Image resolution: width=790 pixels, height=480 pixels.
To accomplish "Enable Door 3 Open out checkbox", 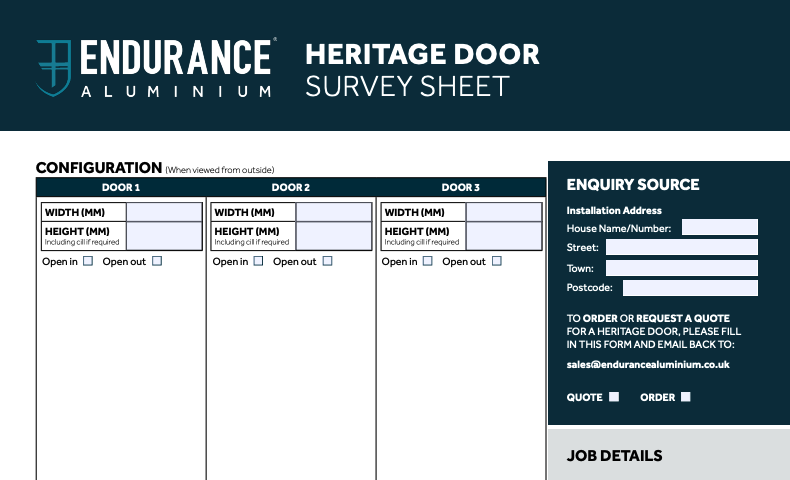I will pyautogui.click(x=496, y=261).
